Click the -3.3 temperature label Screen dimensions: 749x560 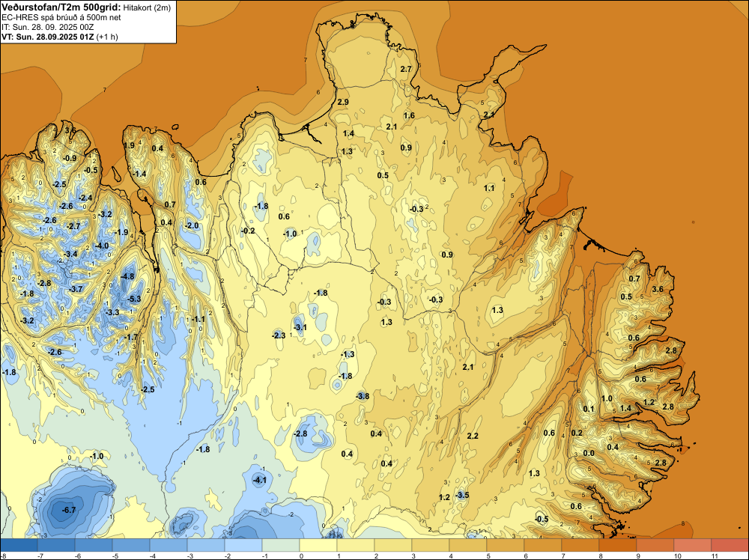pyautogui.click(x=112, y=312)
